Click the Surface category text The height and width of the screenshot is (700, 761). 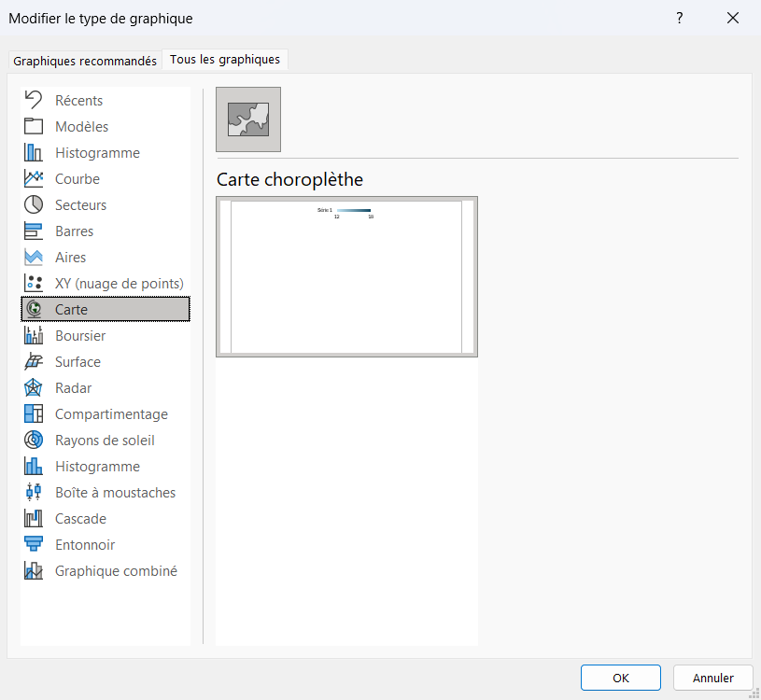pos(78,362)
